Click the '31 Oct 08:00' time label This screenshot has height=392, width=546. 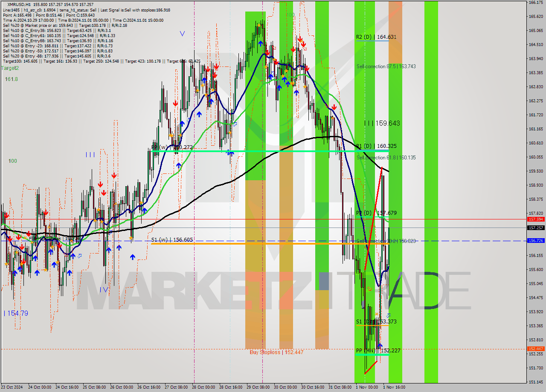click(x=340, y=387)
